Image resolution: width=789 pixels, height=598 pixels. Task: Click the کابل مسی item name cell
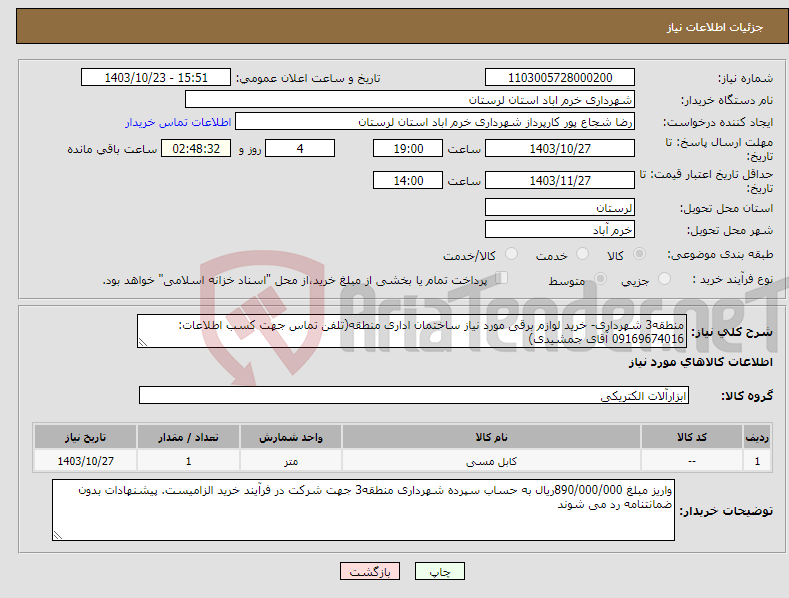click(x=491, y=461)
